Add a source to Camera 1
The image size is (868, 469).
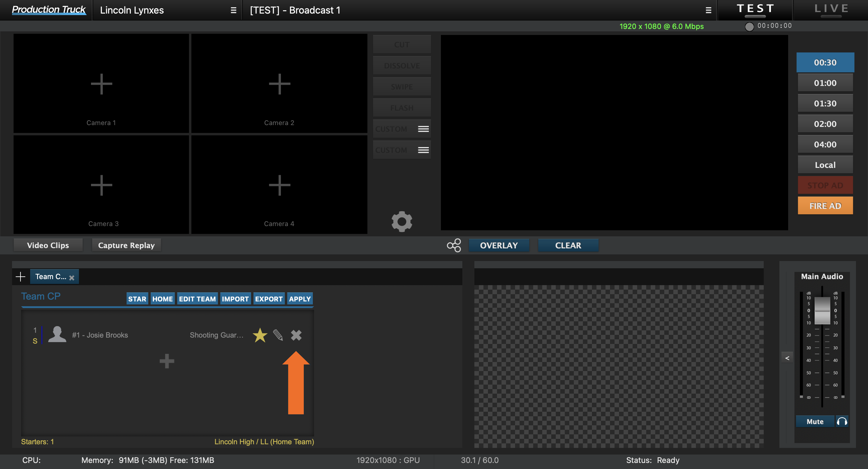click(x=101, y=84)
